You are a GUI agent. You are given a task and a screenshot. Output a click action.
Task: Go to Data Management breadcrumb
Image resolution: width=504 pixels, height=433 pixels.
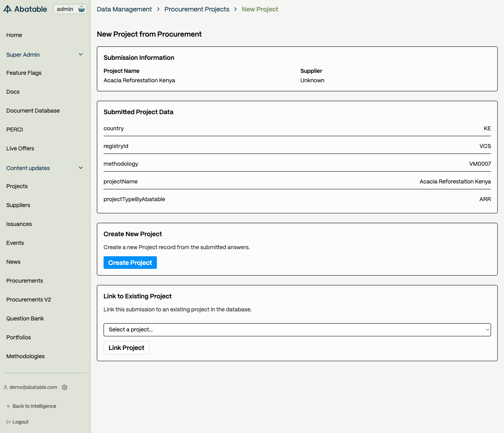(124, 9)
